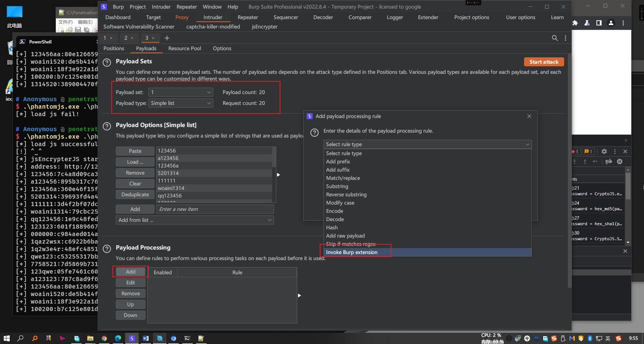Open the Burp menu
The height and width of the screenshot is (344, 644).
118,7
